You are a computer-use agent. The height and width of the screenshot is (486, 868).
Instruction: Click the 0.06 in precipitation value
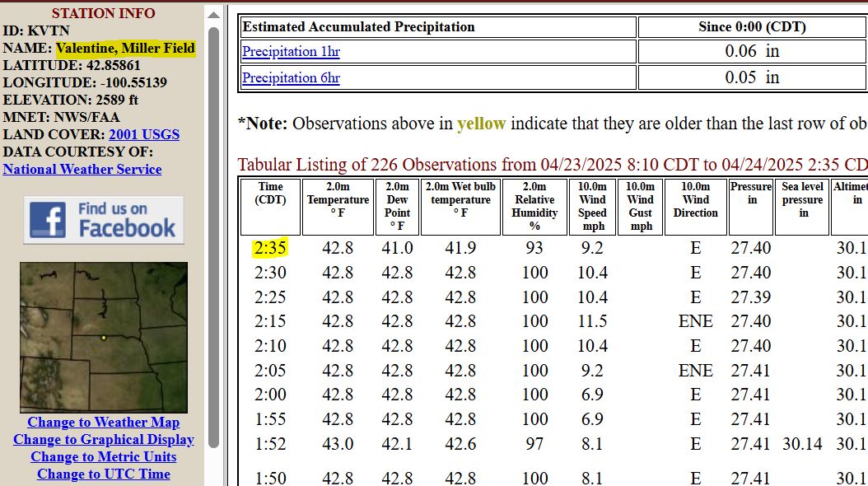point(753,51)
